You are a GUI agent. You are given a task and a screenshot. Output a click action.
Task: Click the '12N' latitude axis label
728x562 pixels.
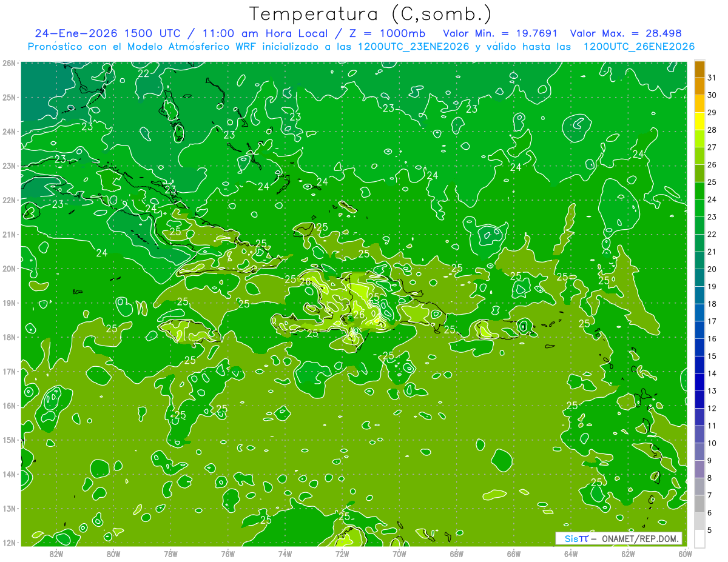9,543
